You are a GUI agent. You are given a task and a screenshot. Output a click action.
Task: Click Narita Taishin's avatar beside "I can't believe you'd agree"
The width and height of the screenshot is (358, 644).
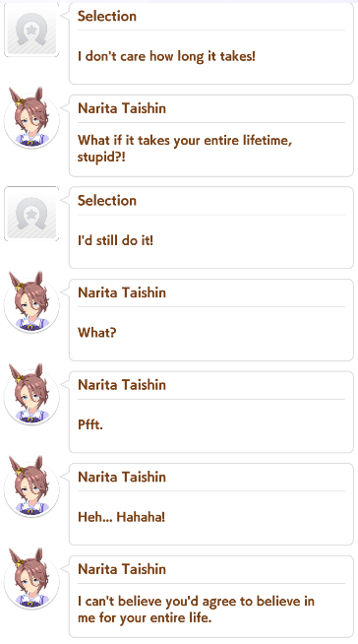pyautogui.click(x=31, y=579)
